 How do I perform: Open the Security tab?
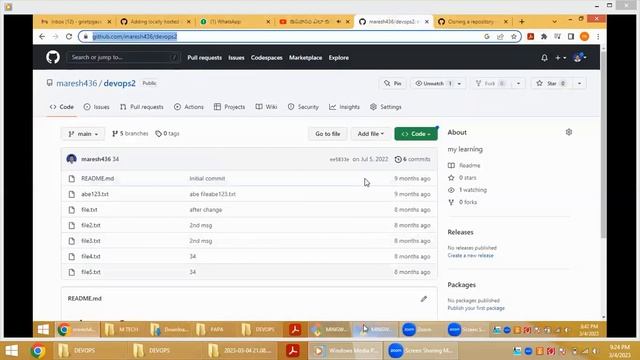(303, 107)
